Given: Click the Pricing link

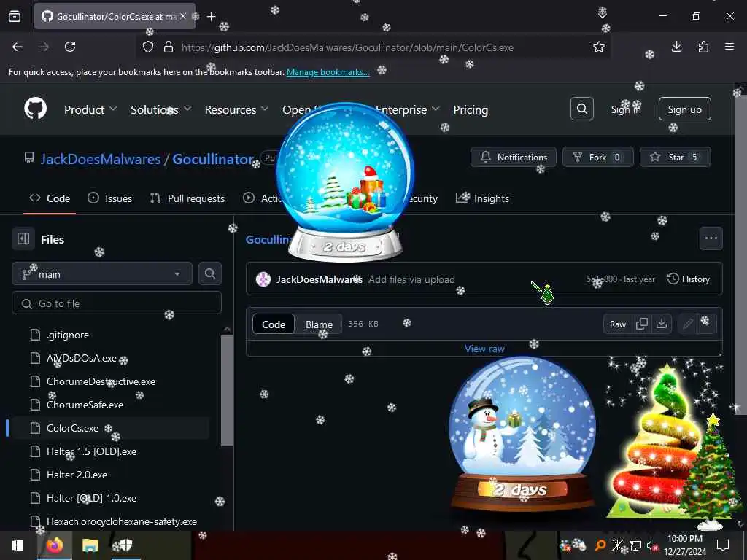Looking at the screenshot, I should pyautogui.click(x=471, y=109).
